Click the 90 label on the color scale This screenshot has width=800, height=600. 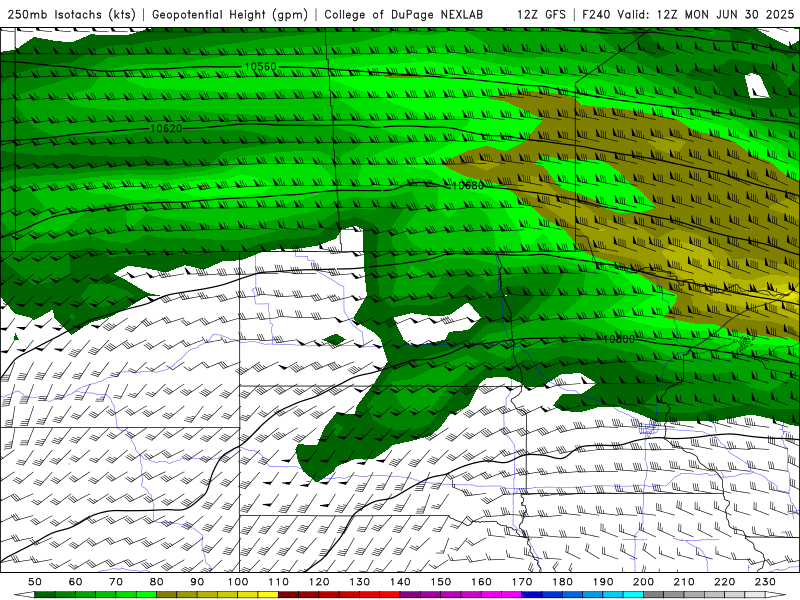(x=197, y=582)
